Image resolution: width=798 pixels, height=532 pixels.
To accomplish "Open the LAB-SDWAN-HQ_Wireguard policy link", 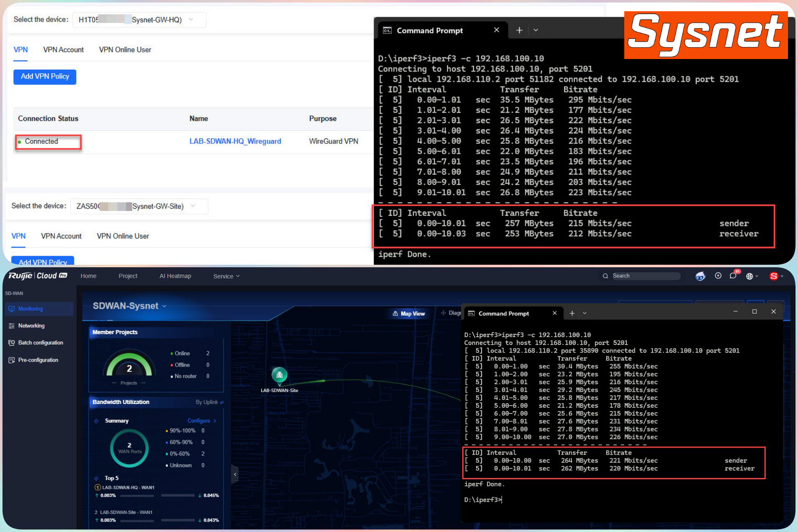I will click(235, 141).
